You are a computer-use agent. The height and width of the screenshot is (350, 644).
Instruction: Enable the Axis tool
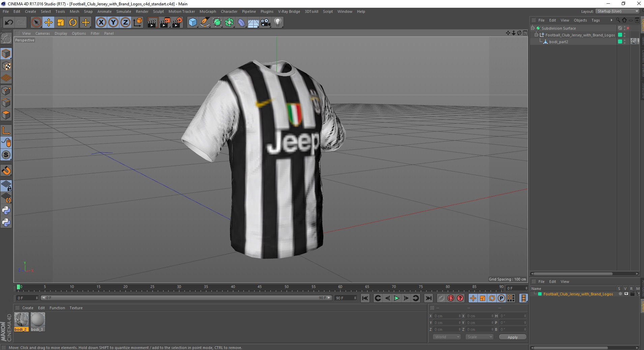pyautogui.click(x=6, y=130)
